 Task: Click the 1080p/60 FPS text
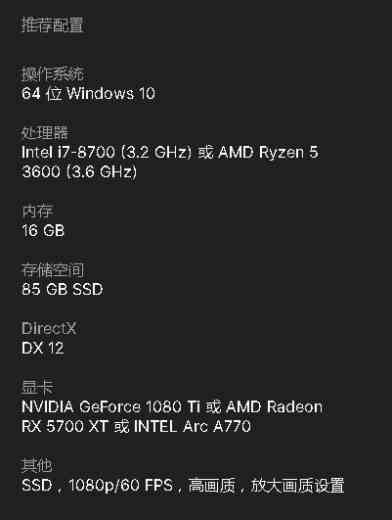(121, 485)
